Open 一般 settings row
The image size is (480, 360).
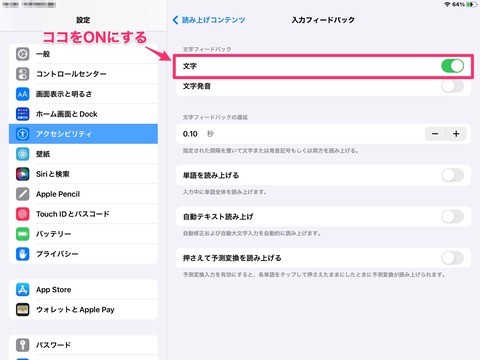(x=83, y=54)
